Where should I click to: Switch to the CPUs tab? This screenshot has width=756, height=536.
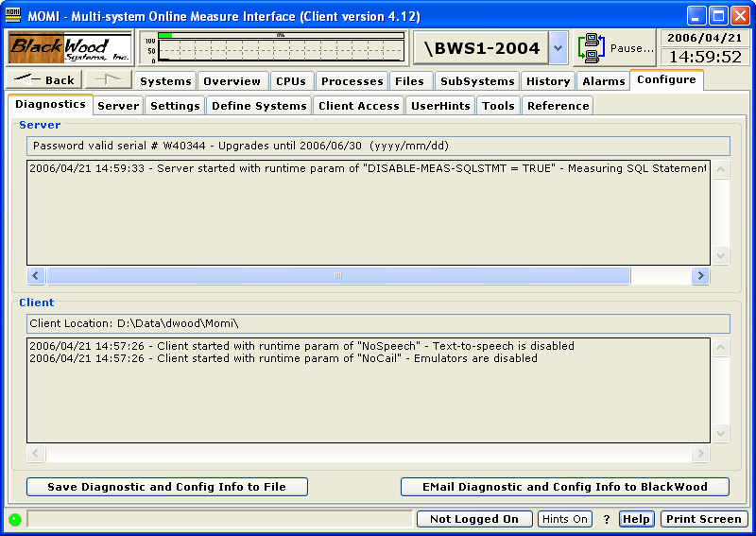(291, 81)
